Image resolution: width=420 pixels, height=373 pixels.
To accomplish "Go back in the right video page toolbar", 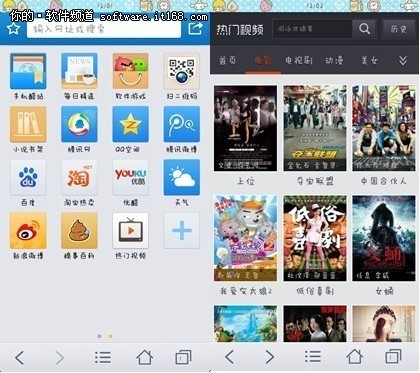I will [229, 357].
